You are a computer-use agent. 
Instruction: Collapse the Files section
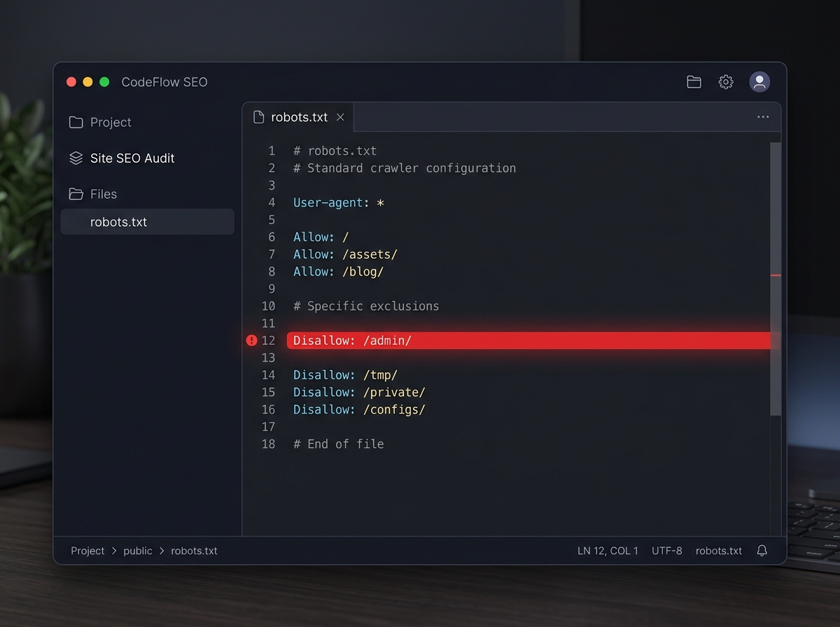click(x=104, y=194)
